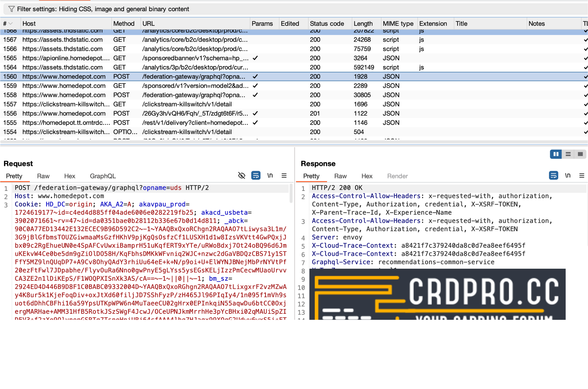Select row 1559 sponsored/v1 request
The width and height of the screenshot is (588, 389).
point(294,86)
